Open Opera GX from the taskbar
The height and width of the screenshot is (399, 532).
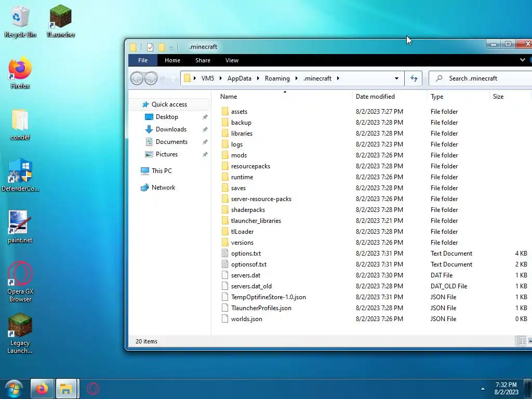pyautogui.click(x=92, y=389)
